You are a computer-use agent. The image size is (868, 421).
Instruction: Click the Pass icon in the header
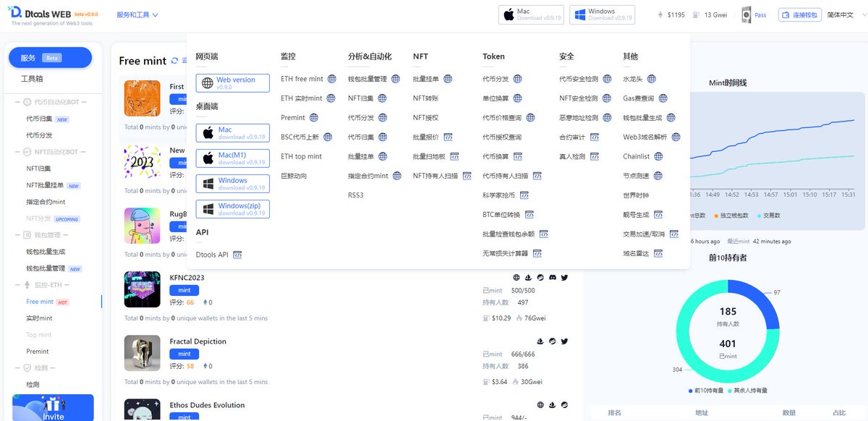(x=747, y=13)
